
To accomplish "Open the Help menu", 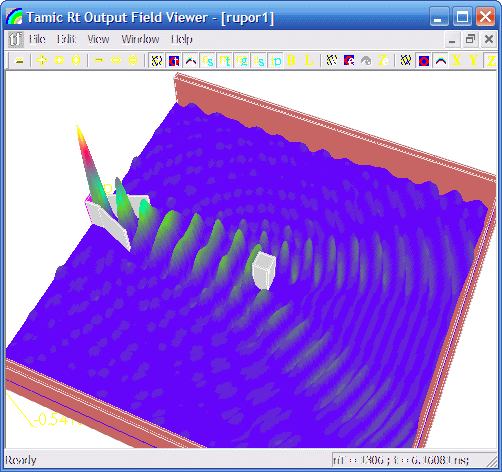I will [x=182, y=39].
